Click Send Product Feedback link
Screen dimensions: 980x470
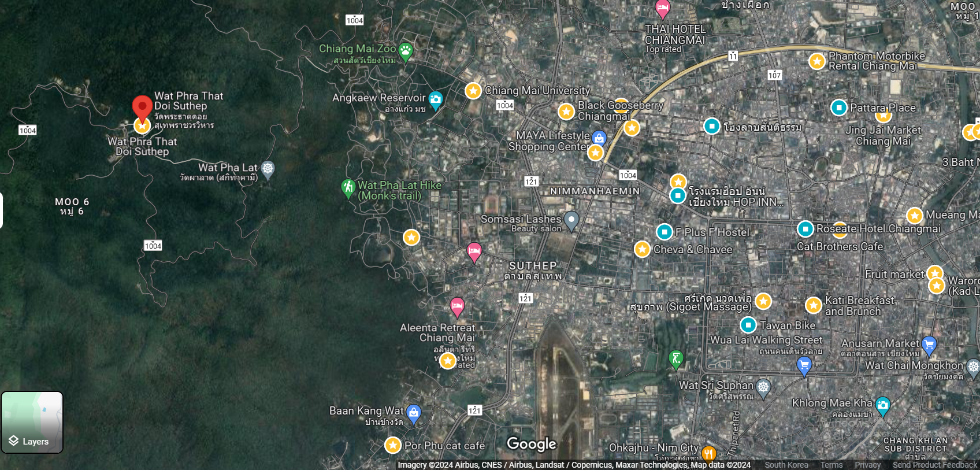click(935, 465)
